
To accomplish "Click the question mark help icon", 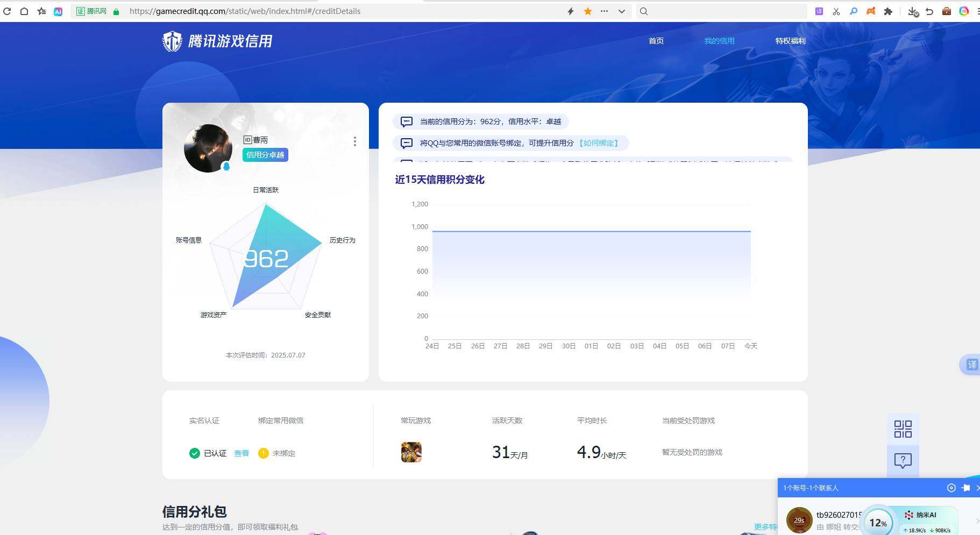I will pos(902,460).
